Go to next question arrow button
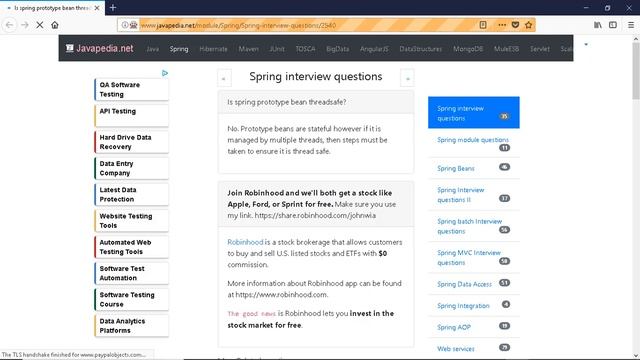 point(407,78)
